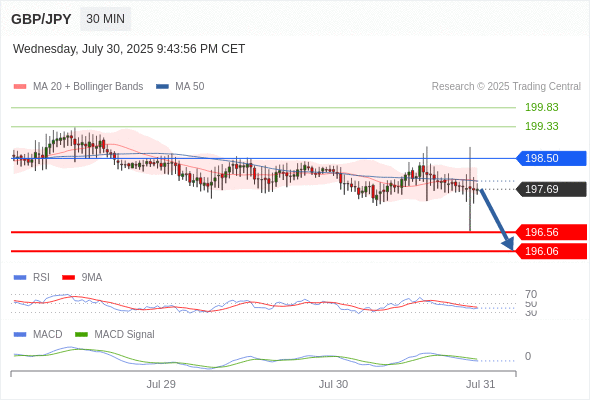Click the 199.83 resistance level label
590x400 pixels.
click(541, 107)
